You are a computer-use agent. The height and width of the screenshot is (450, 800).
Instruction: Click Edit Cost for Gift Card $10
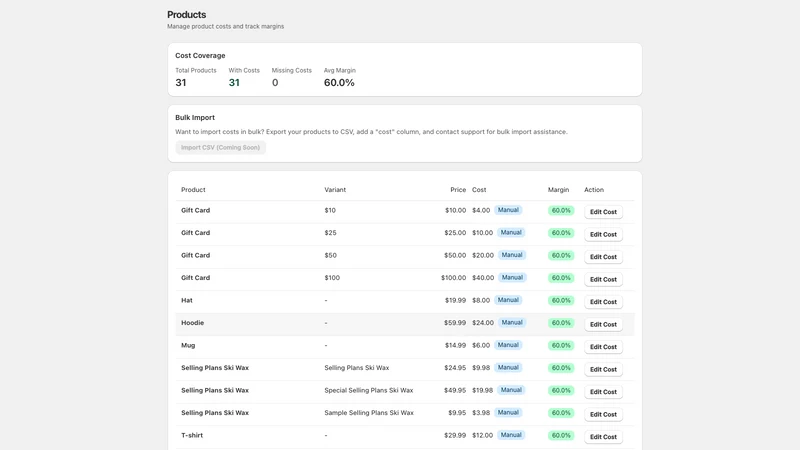coord(603,212)
